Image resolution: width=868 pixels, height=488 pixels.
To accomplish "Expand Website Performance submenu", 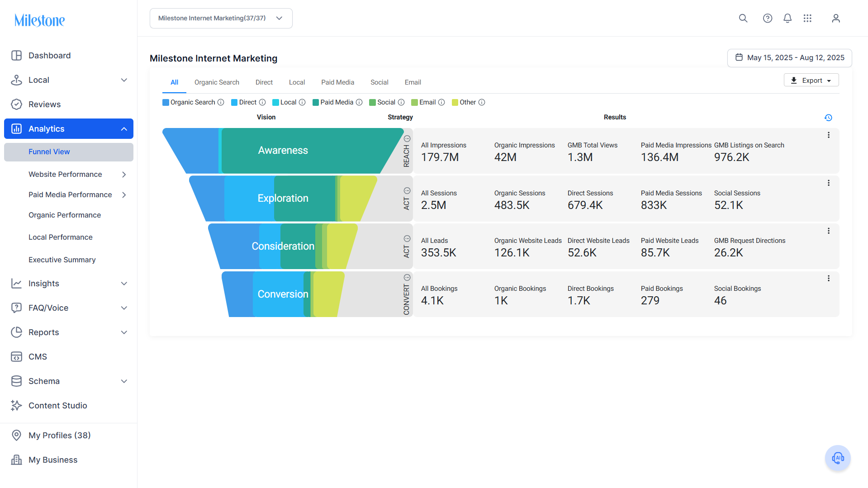I will (124, 175).
